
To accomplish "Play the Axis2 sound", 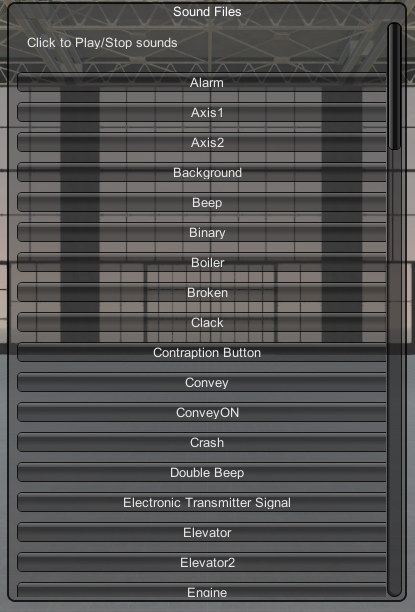I will pos(201,143).
